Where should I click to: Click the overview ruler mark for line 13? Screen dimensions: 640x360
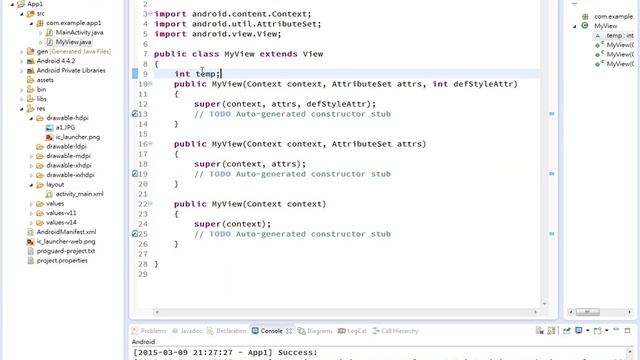pos(551,114)
